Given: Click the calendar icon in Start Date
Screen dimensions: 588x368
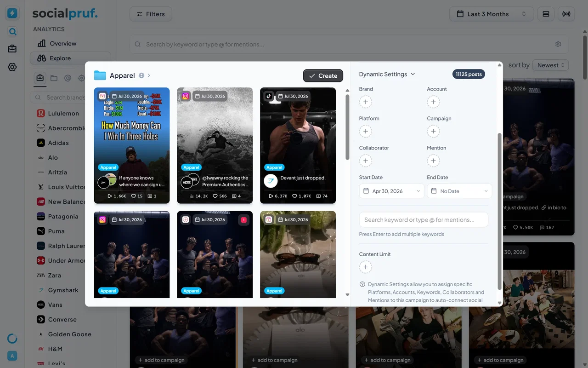Looking at the screenshot, I should click(366, 191).
